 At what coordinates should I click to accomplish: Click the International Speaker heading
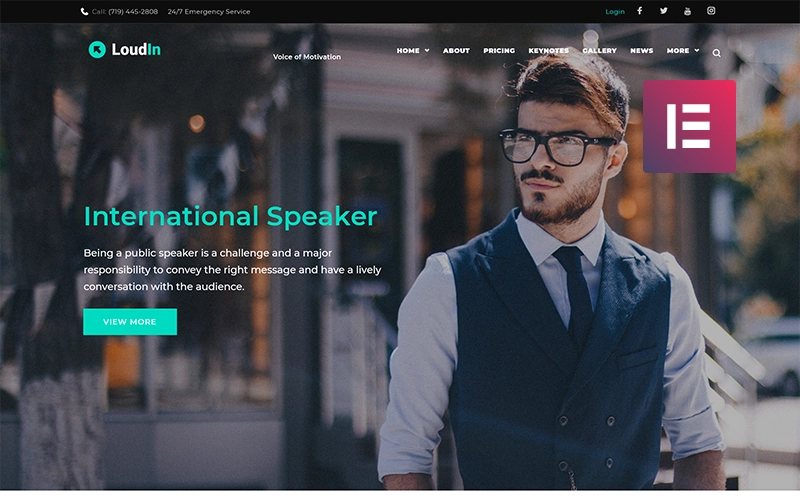[x=231, y=216]
